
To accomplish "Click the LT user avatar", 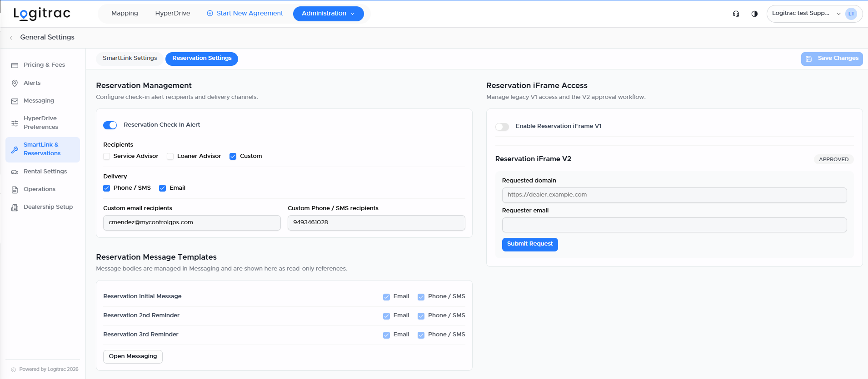I will tap(851, 14).
